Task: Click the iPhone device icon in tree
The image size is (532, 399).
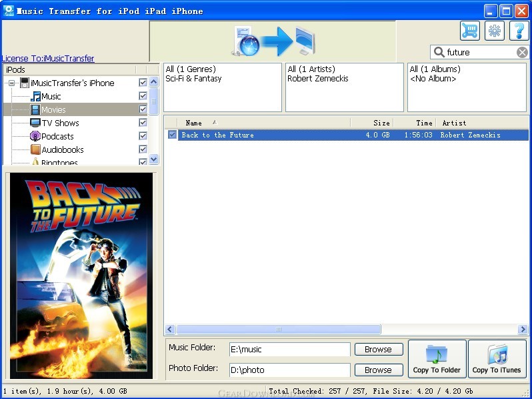Action: tap(25, 83)
